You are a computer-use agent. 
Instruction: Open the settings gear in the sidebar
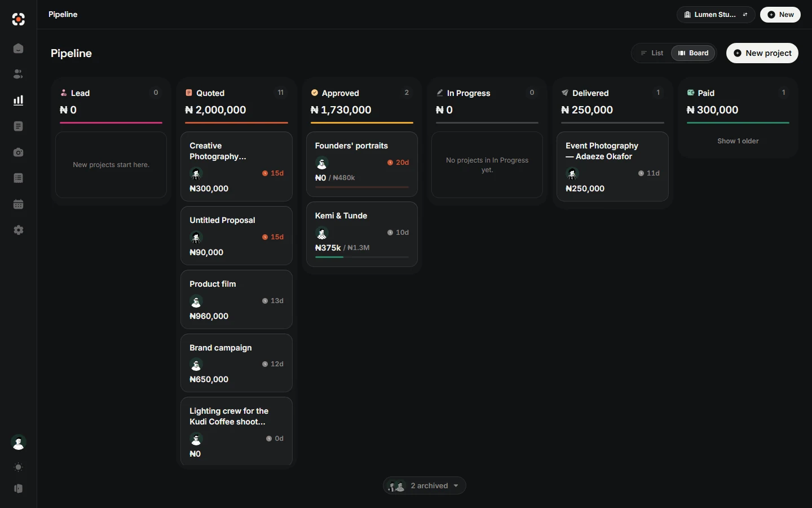18,230
